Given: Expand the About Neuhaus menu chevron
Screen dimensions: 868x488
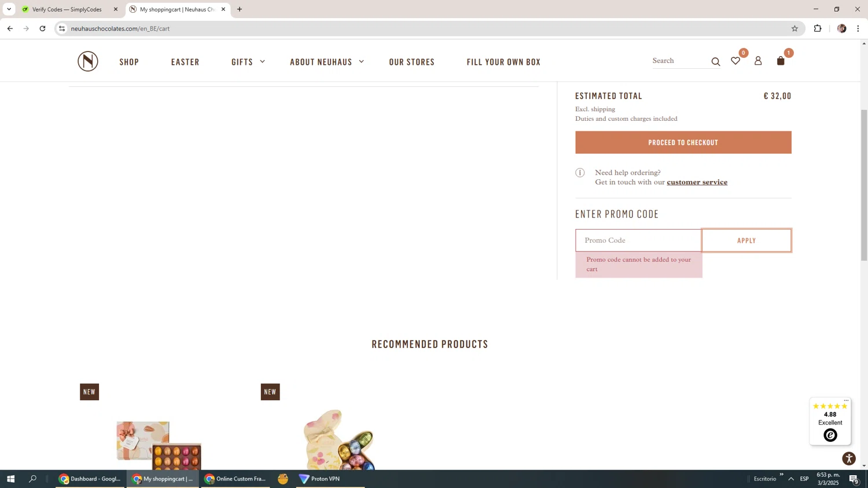Looking at the screenshot, I should [x=361, y=61].
